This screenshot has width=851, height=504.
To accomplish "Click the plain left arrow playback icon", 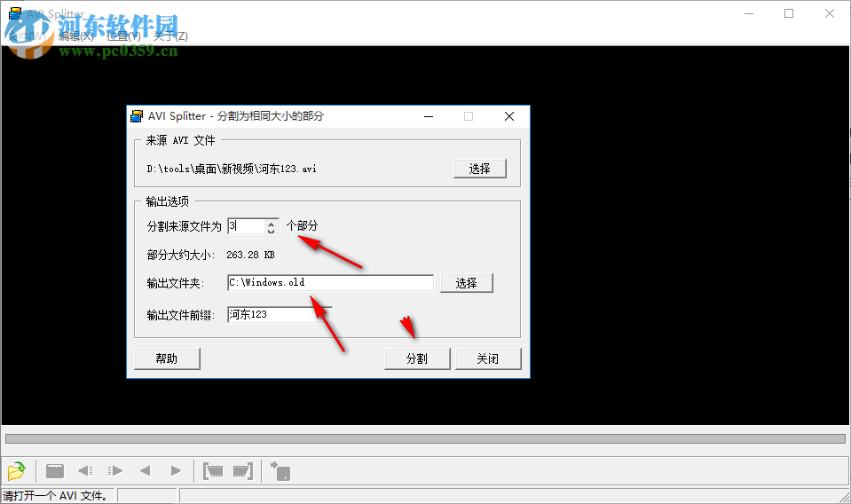I will 145,471.
